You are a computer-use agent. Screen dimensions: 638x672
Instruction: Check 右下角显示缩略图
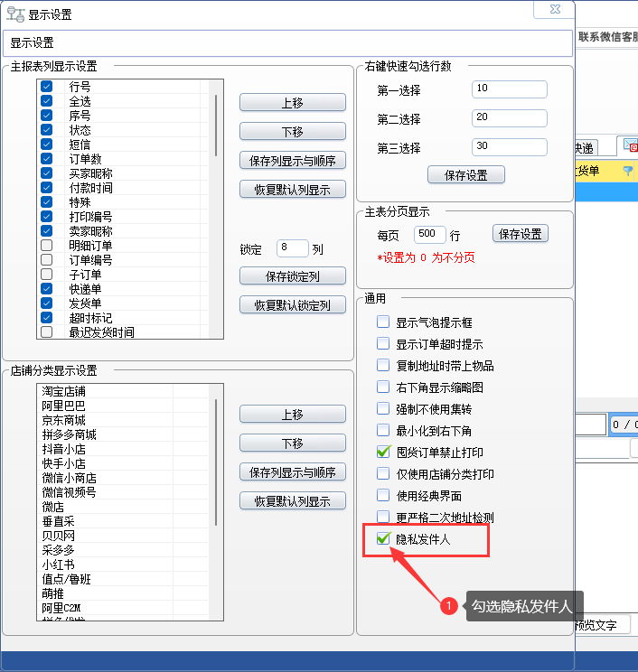coord(383,387)
